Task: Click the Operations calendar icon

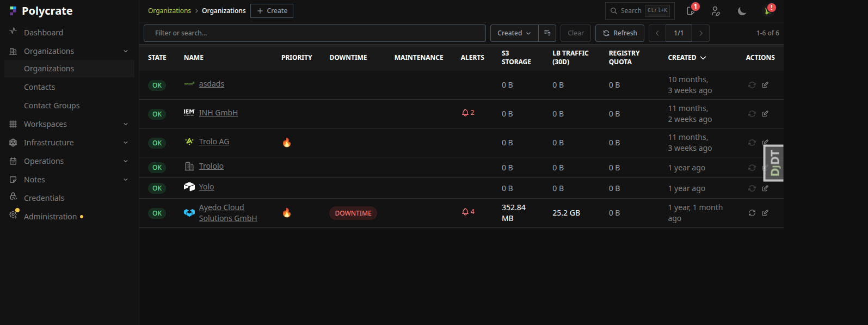Action: pyautogui.click(x=13, y=161)
